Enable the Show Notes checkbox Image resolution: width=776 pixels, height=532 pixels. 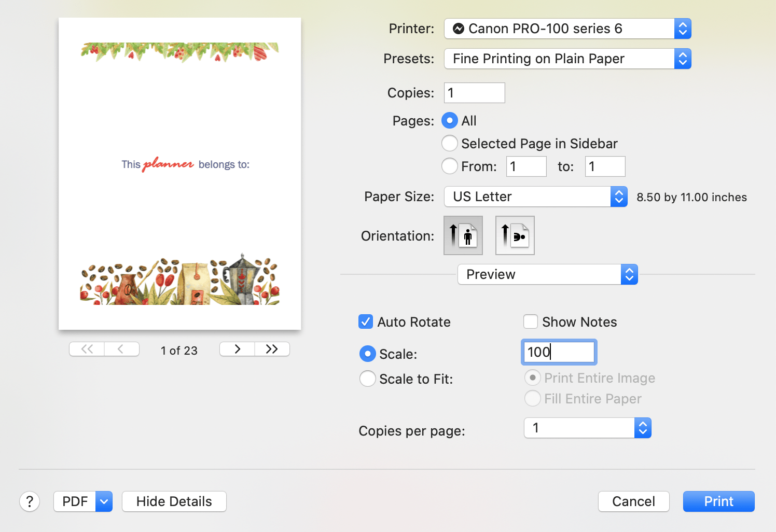pos(531,321)
